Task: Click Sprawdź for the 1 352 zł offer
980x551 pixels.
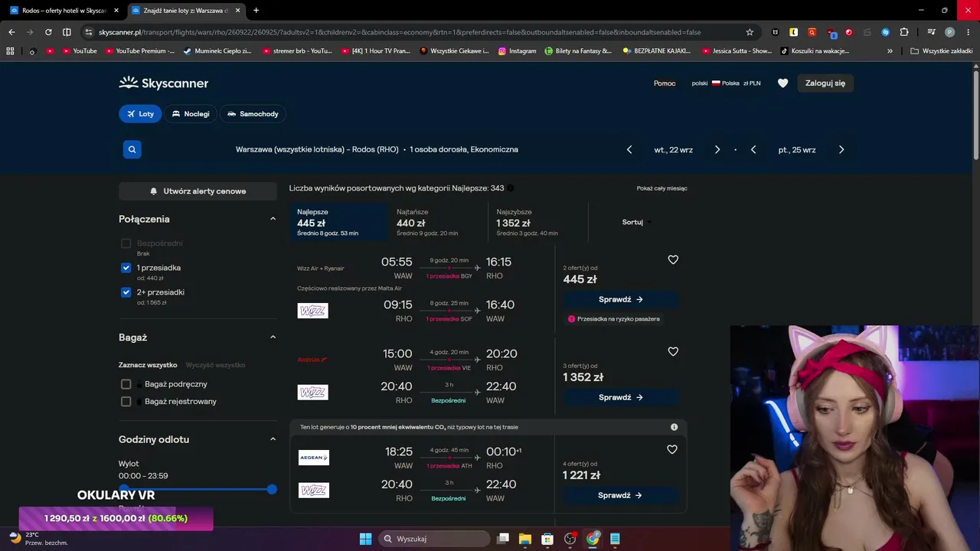Action: [x=621, y=398]
